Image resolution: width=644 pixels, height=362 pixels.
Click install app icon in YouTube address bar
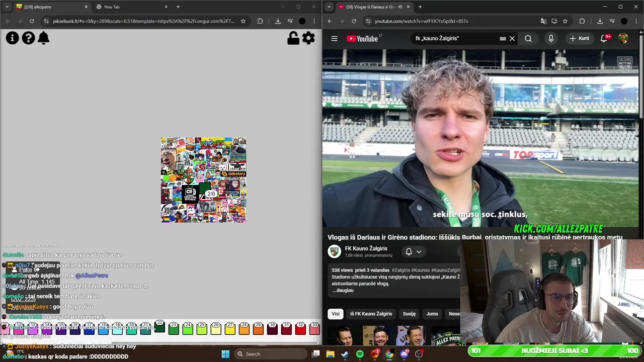click(554, 21)
